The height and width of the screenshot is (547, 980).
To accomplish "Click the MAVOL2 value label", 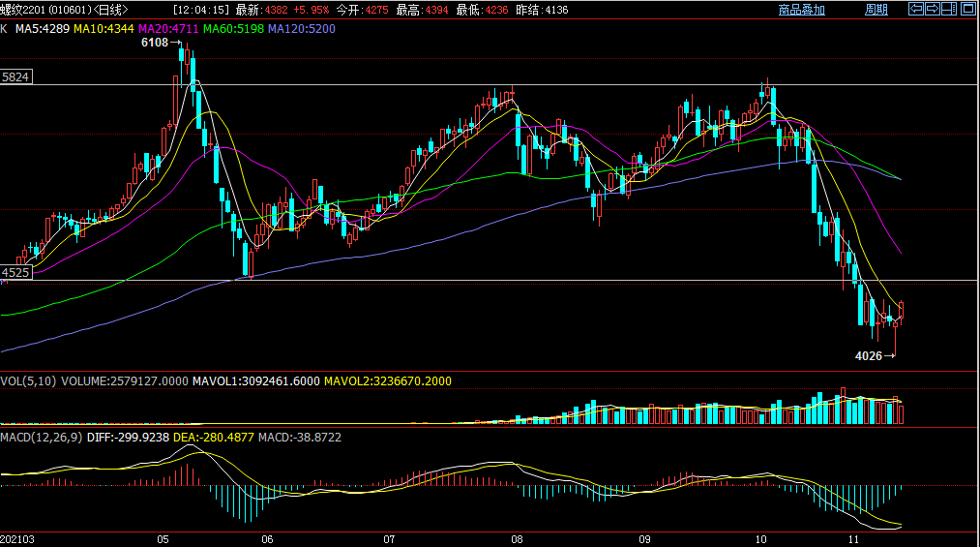I will 388,381.
